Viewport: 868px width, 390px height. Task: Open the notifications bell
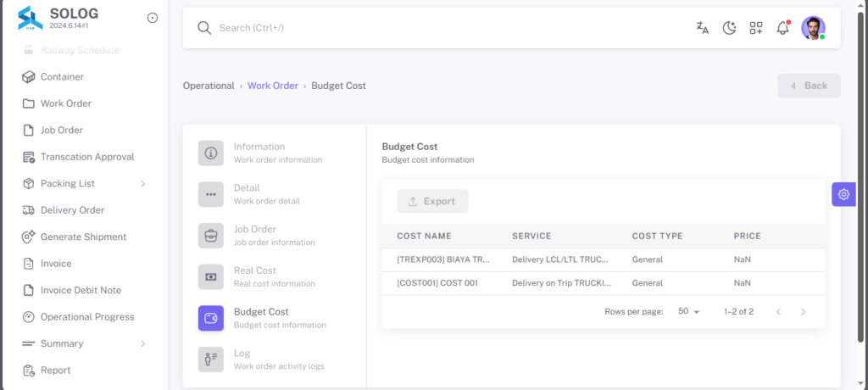tap(782, 28)
